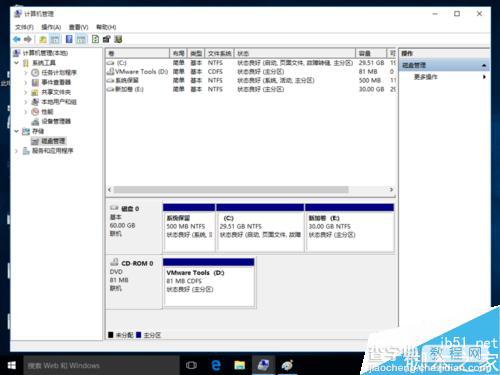500x375 pixels.
Task: Select 磁盘管理 under 存储
Action: [53, 141]
